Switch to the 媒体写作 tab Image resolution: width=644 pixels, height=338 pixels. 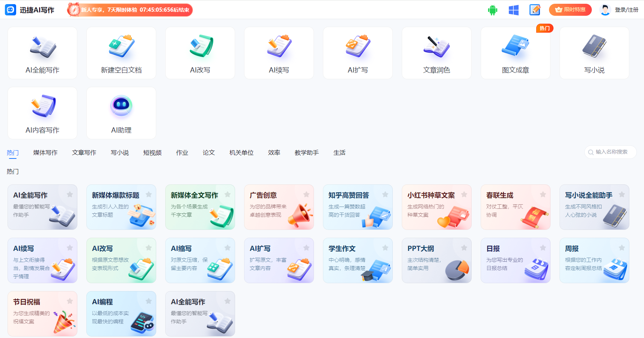coord(45,153)
